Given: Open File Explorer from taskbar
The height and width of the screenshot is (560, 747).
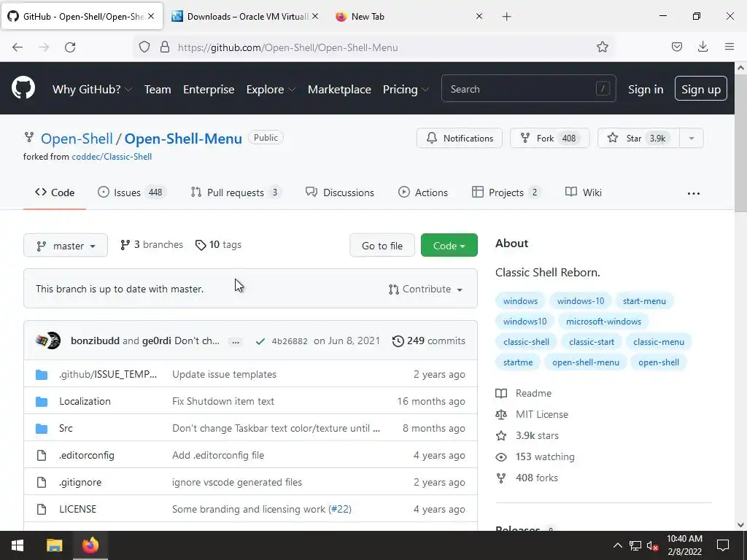Looking at the screenshot, I should coord(54,545).
